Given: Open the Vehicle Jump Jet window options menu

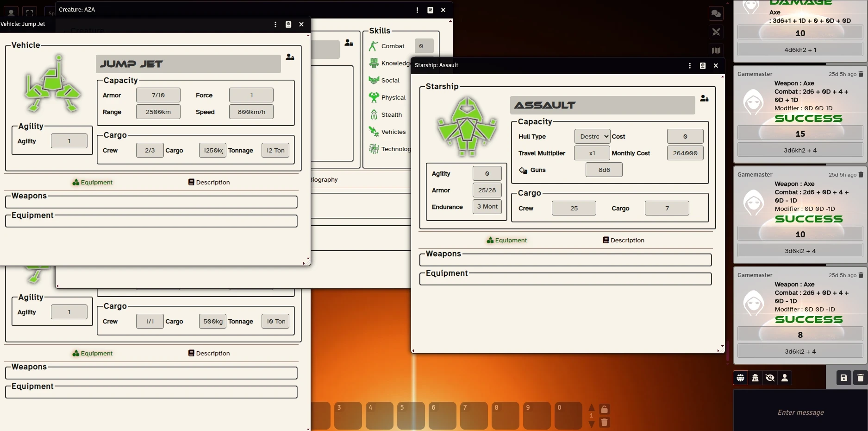Looking at the screenshot, I should coord(275,24).
